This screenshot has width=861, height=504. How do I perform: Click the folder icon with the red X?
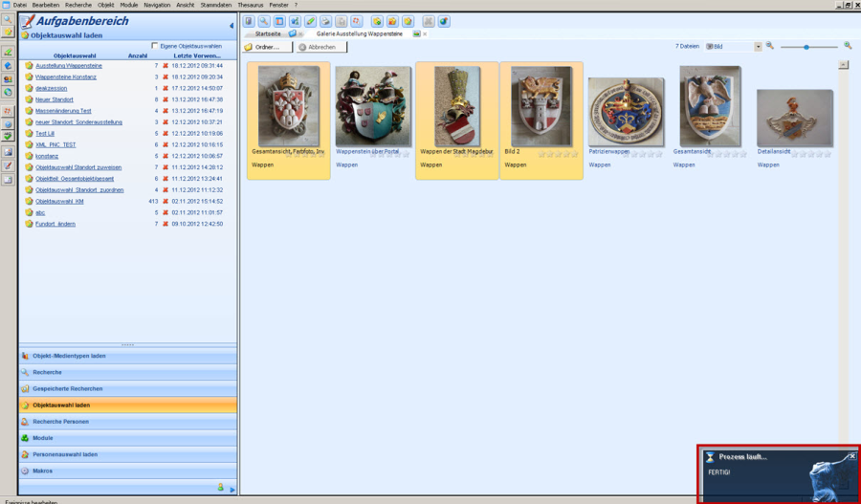click(392, 21)
